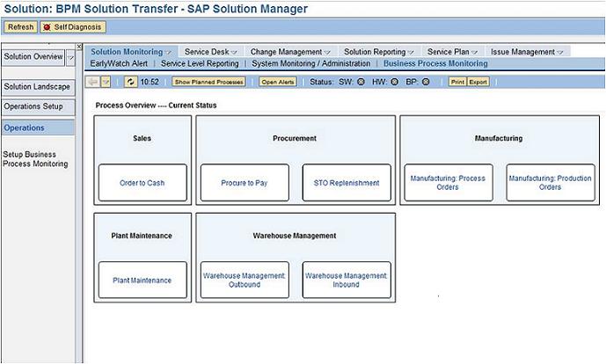Open Warehouse Management Inbound process

pyautogui.click(x=347, y=280)
